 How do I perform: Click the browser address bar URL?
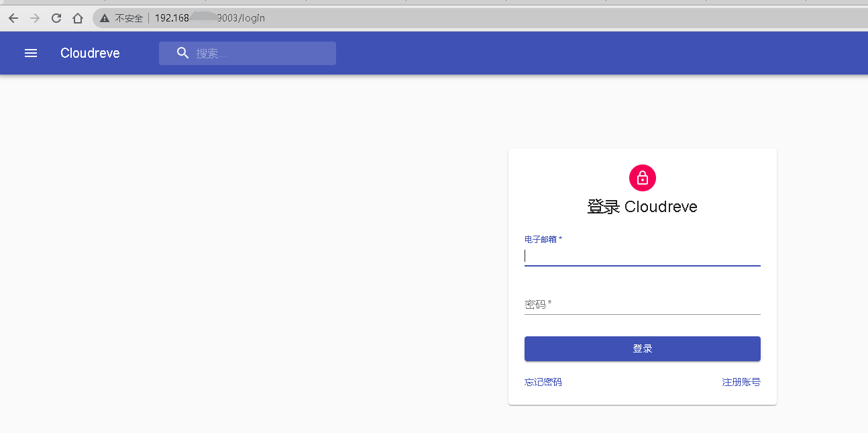click(x=210, y=18)
